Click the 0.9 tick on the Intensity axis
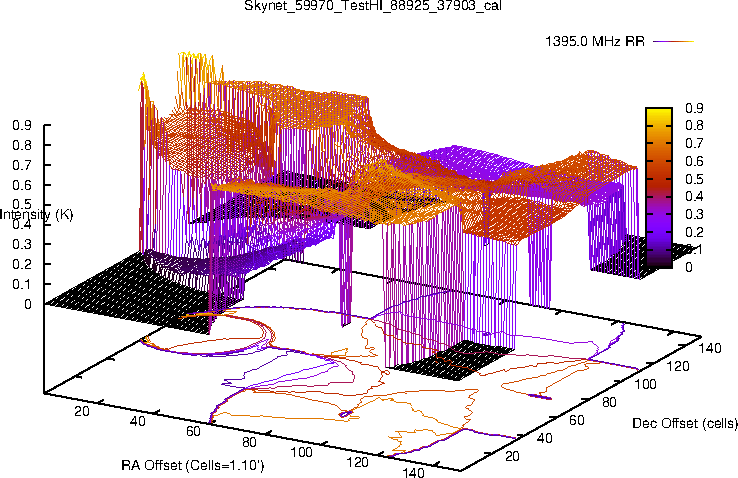Image resolution: width=738 pixels, height=478 pixels. [x=22, y=125]
